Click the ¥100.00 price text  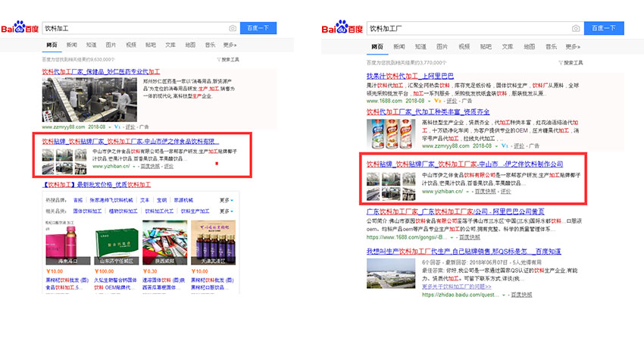104,271
